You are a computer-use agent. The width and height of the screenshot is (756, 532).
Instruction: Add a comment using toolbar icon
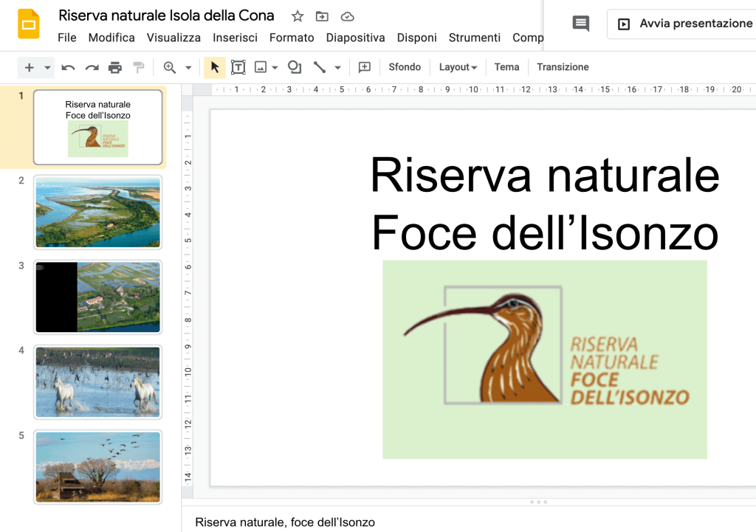pos(364,67)
